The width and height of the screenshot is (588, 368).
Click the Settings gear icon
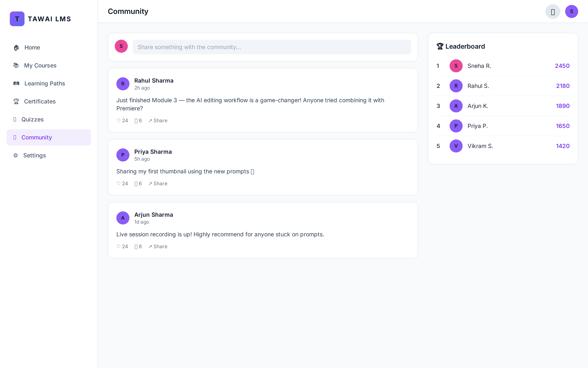pyautogui.click(x=16, y=156)
